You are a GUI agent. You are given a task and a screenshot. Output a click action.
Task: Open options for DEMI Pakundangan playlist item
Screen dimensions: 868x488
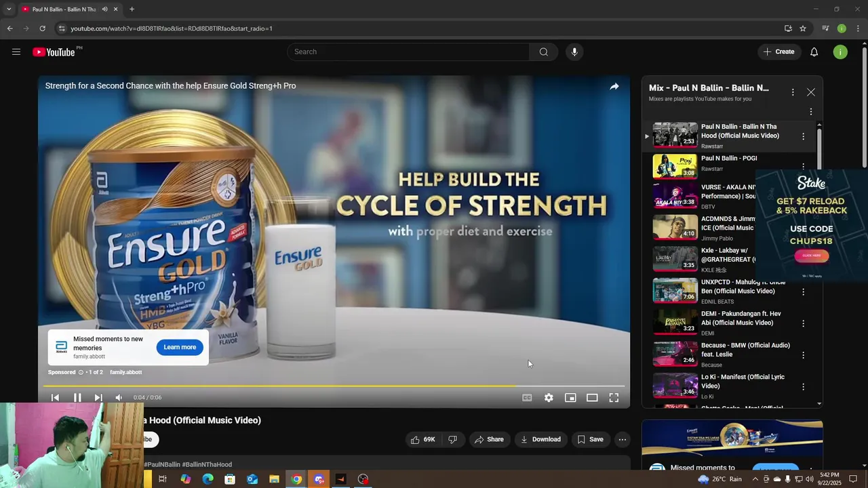[x=804, y=323]
